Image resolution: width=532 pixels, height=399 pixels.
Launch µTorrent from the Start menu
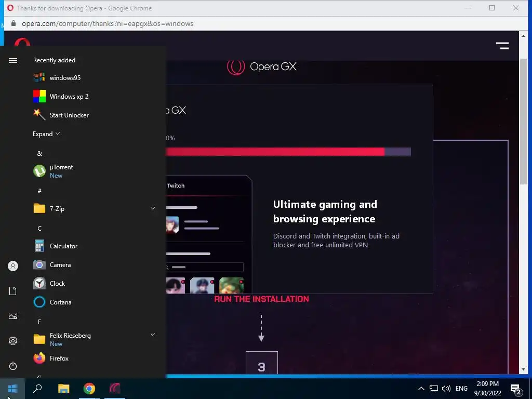pos(94,171)
